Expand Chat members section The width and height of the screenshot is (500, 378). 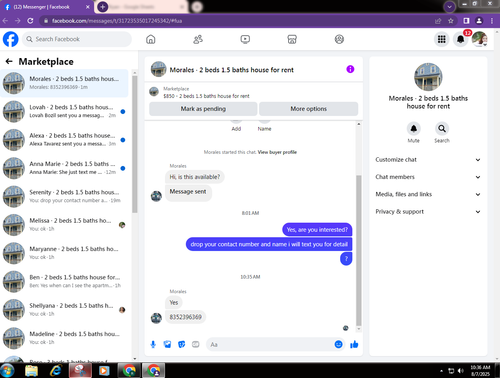pyautogui.click(x=428, y=177)
